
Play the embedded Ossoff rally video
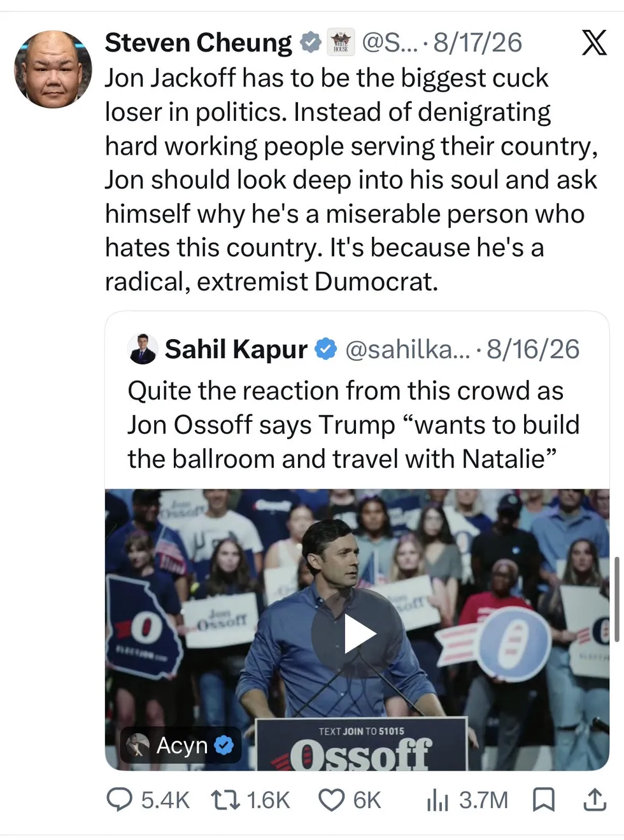pyautogui.click(x=360, y=634)
